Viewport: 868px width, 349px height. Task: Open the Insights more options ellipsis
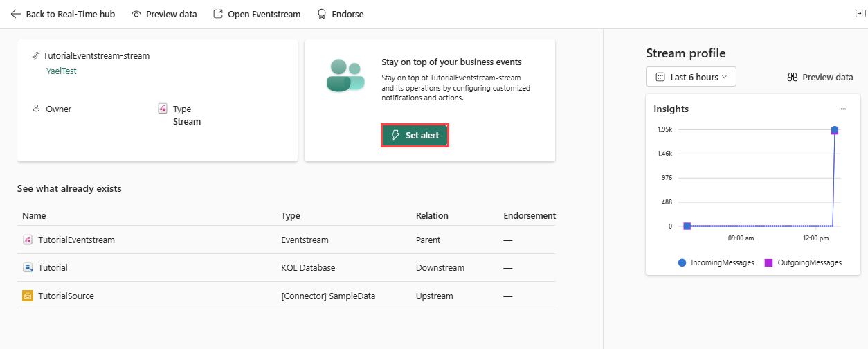(843, 109)
